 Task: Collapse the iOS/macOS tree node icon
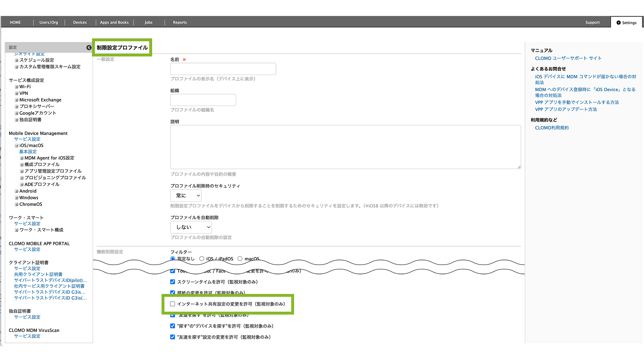(x=17, y=146)
